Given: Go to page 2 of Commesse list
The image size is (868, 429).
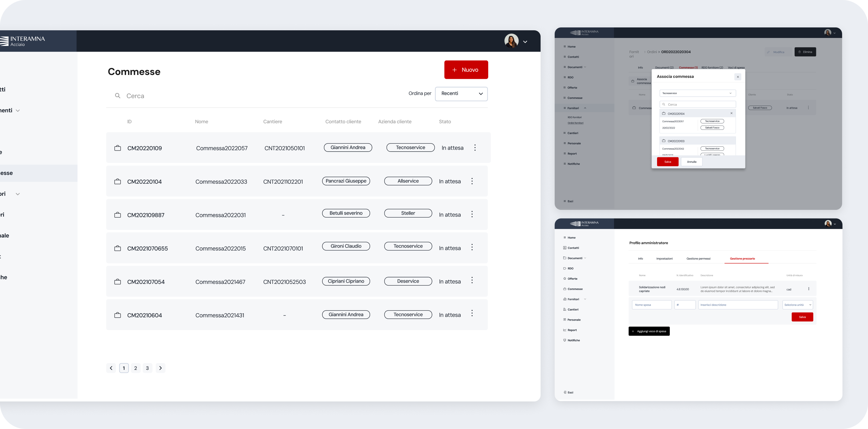Looking at the screenshot, I should click(135, 368).
